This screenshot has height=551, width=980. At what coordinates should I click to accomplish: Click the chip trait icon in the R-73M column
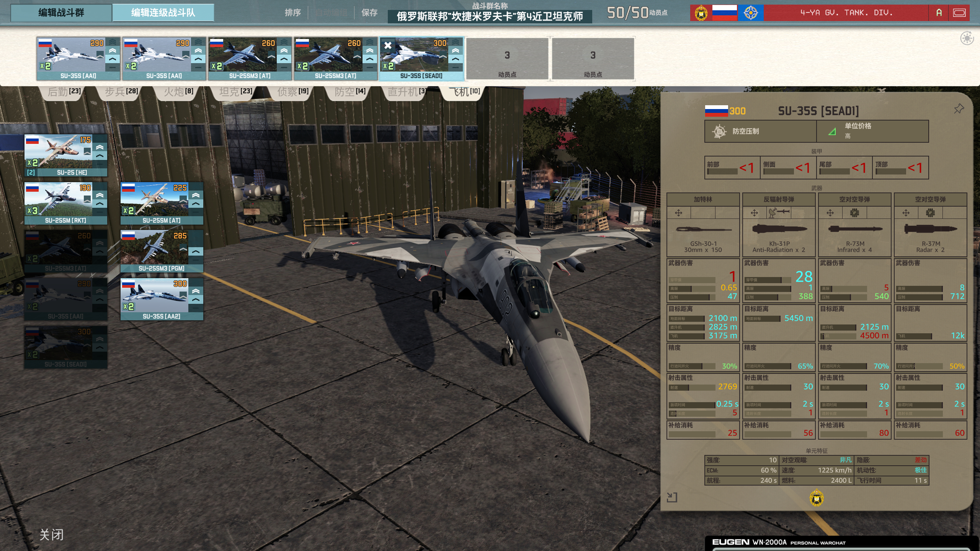click(x=854, y=213)
